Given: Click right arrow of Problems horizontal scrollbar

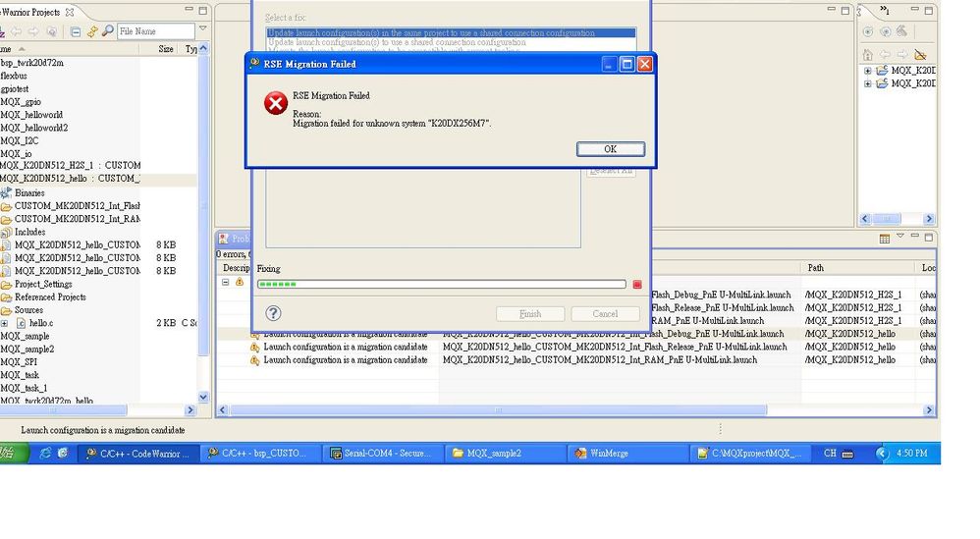Looking at the screenshot, I should (929, 410).
